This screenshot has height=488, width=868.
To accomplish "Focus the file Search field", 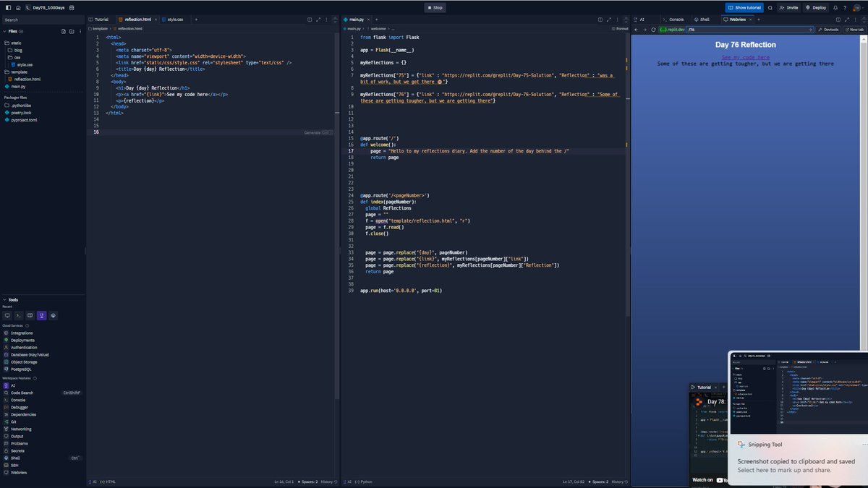I will [x=42, y=20].
